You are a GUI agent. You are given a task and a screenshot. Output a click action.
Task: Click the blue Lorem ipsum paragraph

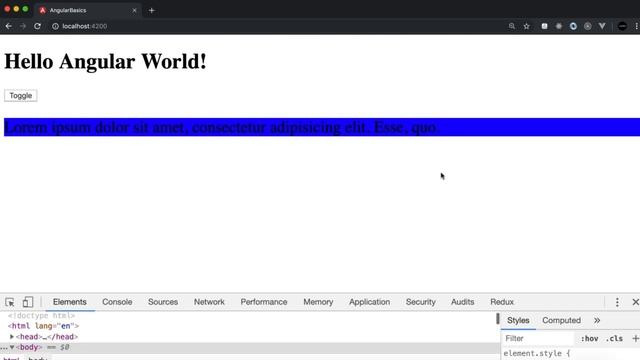(x=322, y=127)
